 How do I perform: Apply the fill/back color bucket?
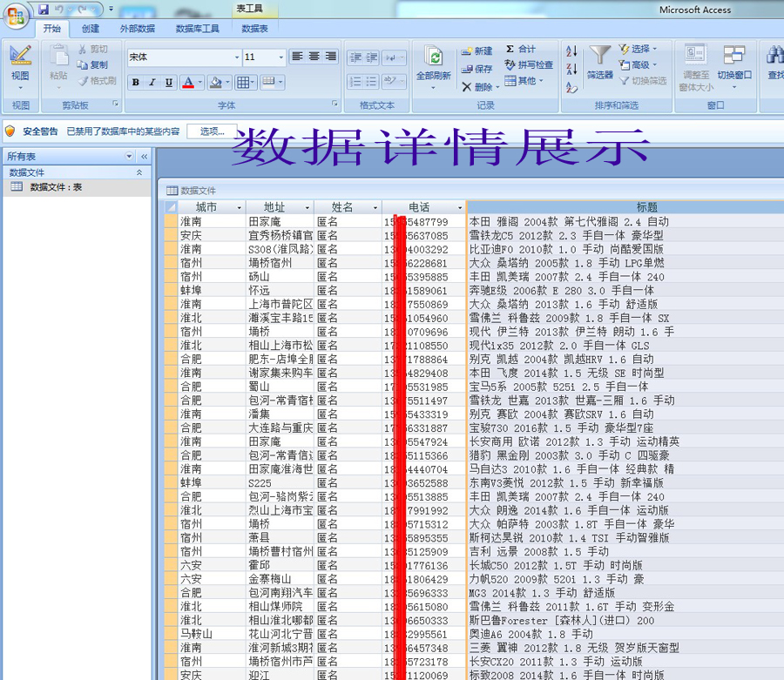[x=215, y=83]
